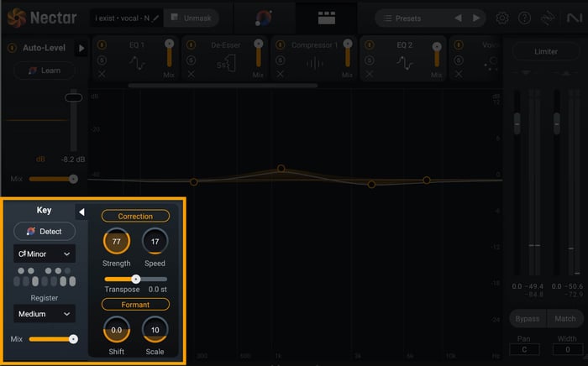The width and height of the screenshot is (588, 366).
Task: Open the Vocal Assistant colorful orb icon
Action: tap(264, 18)
